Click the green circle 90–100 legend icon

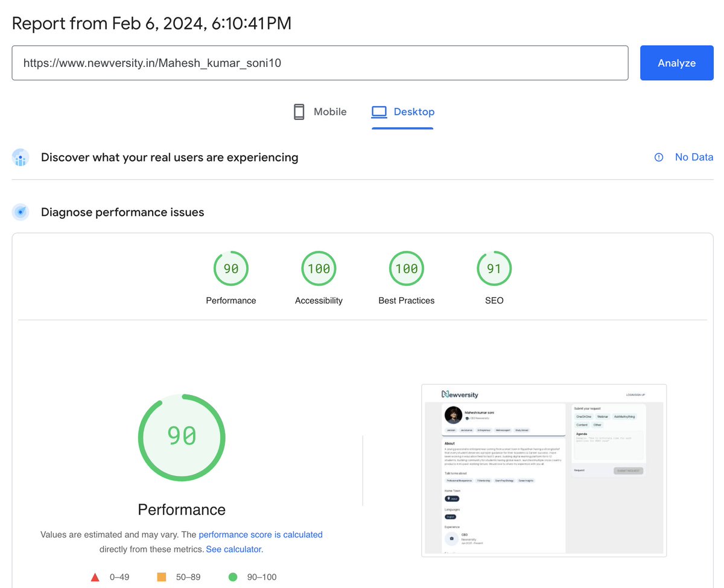point(233,577)
